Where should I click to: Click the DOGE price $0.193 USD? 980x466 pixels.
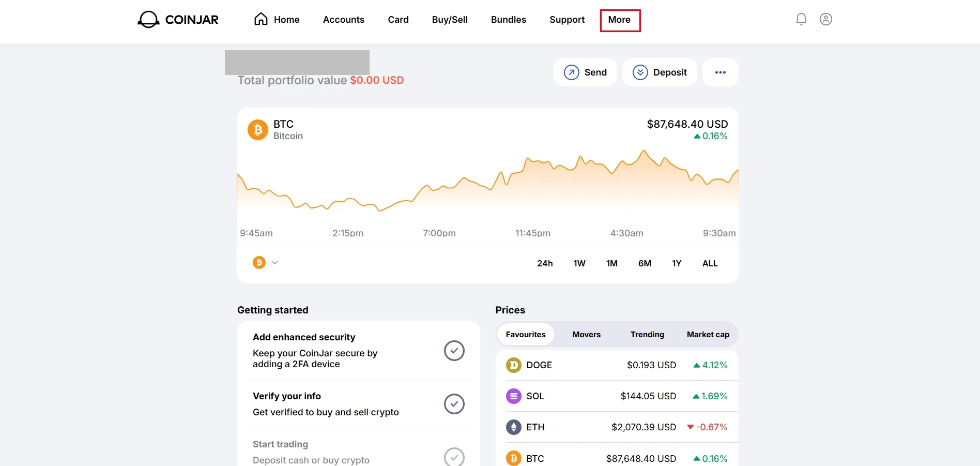point(651,365)
